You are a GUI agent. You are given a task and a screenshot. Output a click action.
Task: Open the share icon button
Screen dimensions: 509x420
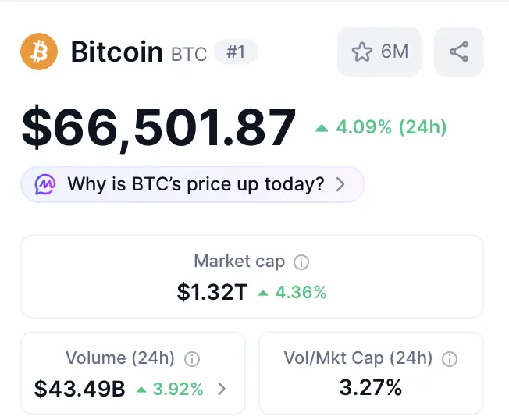pos(459,52)
